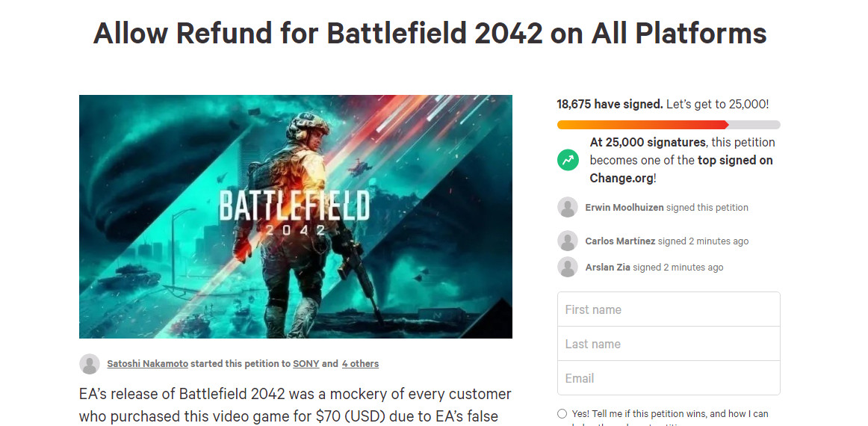Click the Last name input field

point(669,344)
